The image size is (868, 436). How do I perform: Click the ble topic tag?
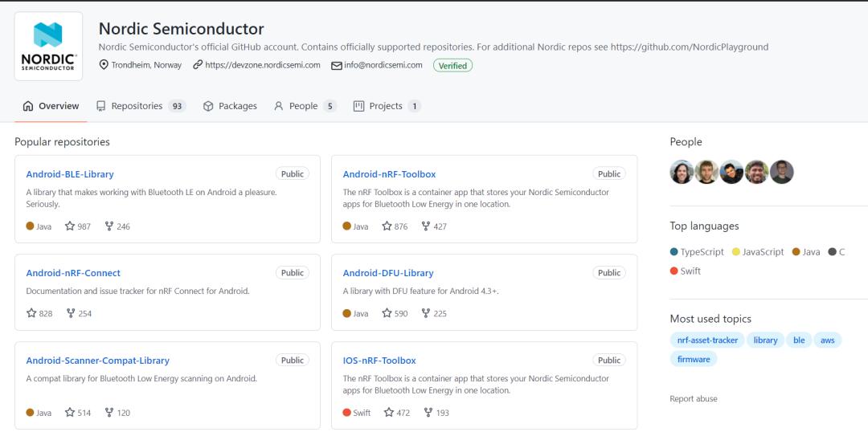click(x=799, y=340)
